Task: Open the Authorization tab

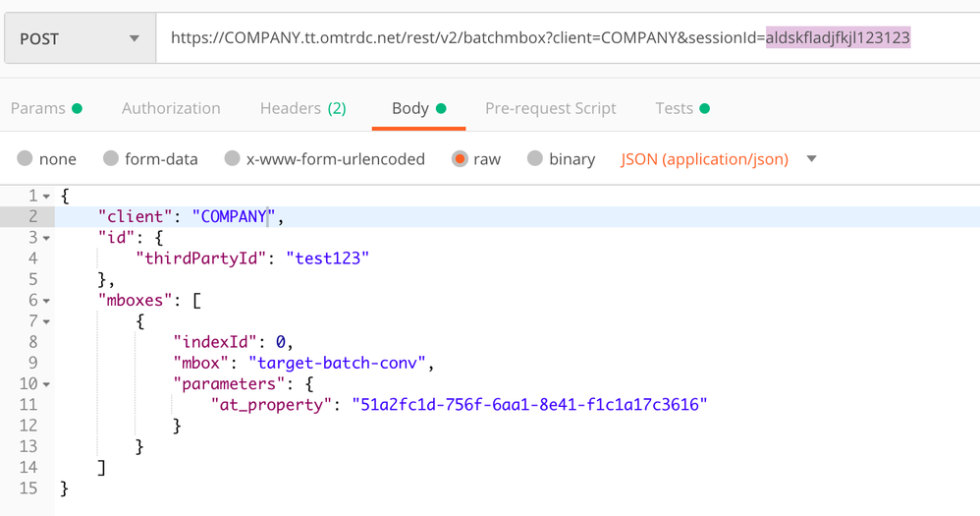Action: [x=171, y=108]
